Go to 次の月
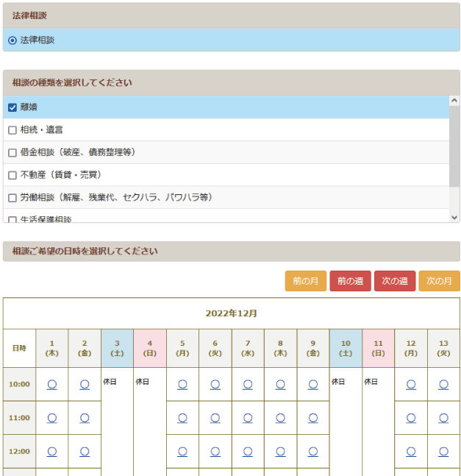 pyautogui.click(x=439, y=281)
